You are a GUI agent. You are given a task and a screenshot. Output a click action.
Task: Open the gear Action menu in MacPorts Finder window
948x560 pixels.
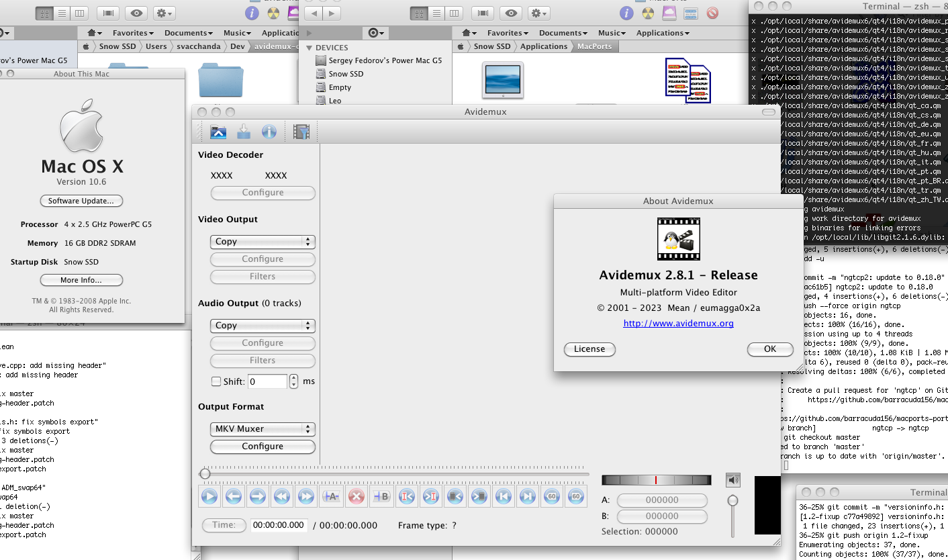click(539, 13)
